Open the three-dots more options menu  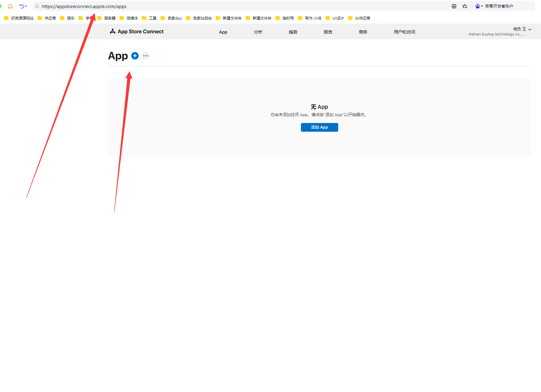pyautogui.click(x=146, y=56)
